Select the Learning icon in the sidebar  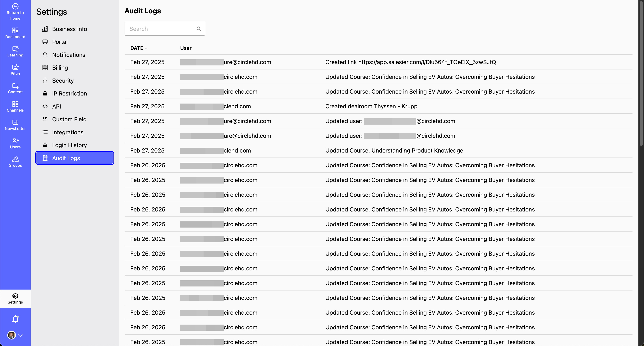(x=15, y=51)
